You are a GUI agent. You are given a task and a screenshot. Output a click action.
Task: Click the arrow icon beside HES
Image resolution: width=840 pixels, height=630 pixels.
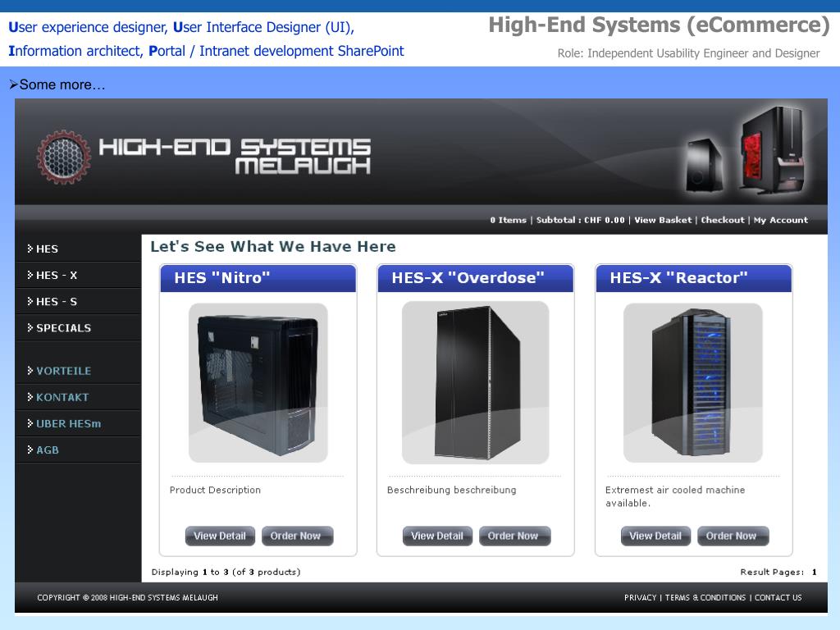(x=30, y=249)
